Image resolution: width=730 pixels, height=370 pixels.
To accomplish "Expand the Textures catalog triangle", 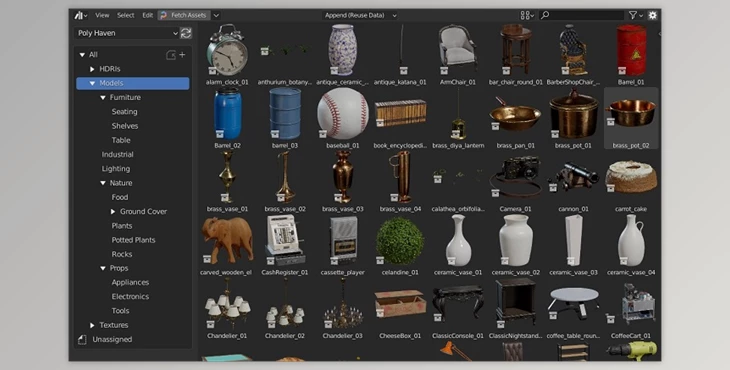I will click(92, 325).
